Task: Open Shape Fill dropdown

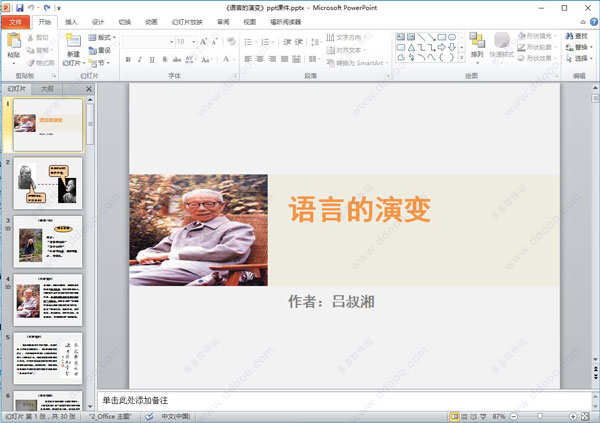Action: (536, 36)
